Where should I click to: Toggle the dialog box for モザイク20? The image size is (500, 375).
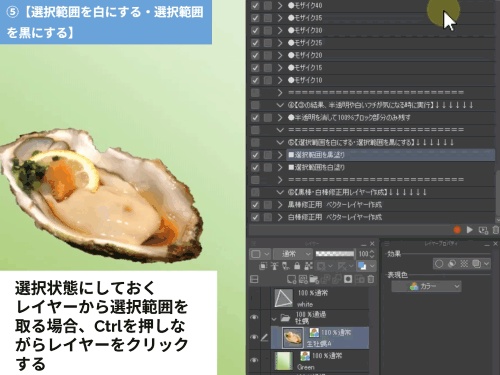coord(268,55)
